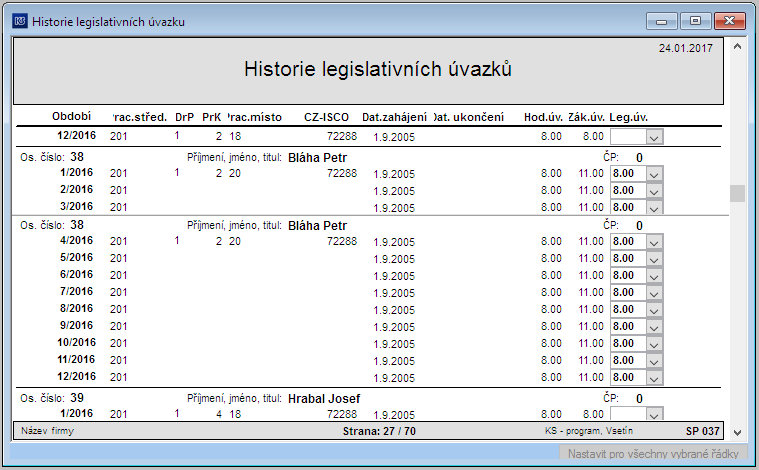The width and height of the screenshot is (759, 470).
Task: Click Leg.úv. value field for 1/2016 Bláha Petr
Action: click(x=628, y=174)
